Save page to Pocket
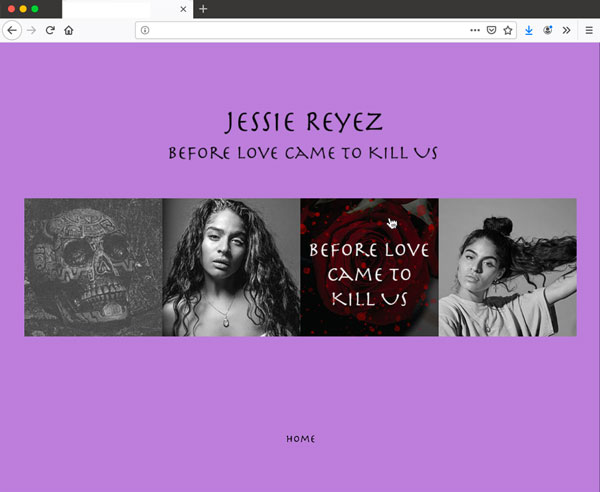 pyautogui.click(x=491, y=30)
